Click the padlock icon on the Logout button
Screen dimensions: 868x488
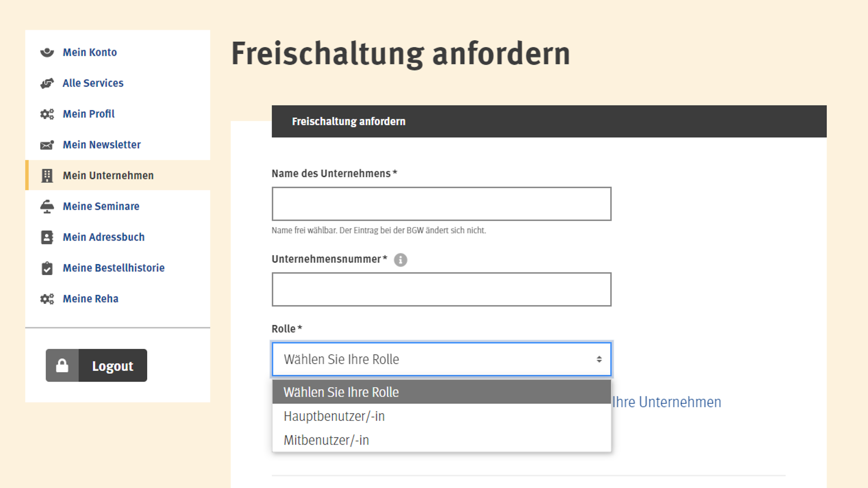pyautogui.click(x=63, y=365)
